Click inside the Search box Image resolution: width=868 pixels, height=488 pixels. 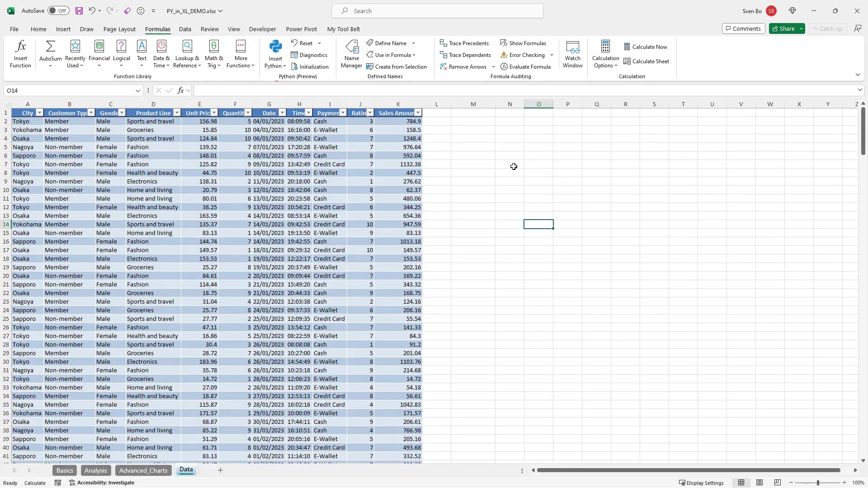coord(437,10)
